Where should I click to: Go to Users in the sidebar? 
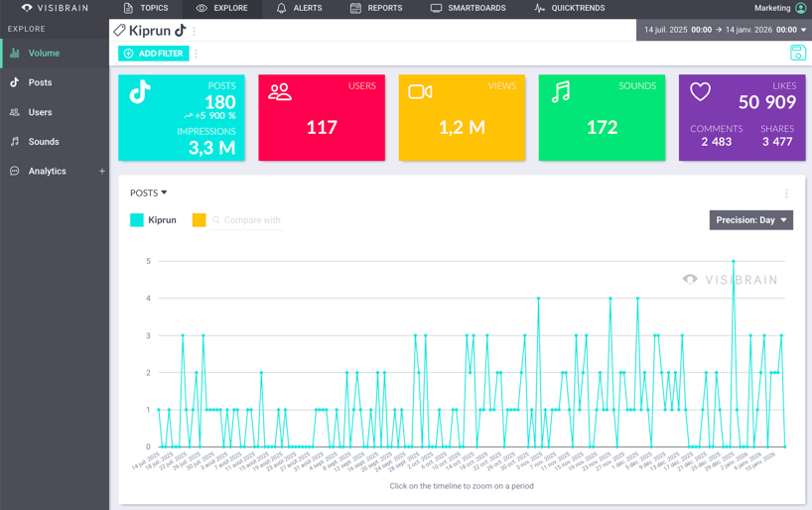click(x=40, y=112)
